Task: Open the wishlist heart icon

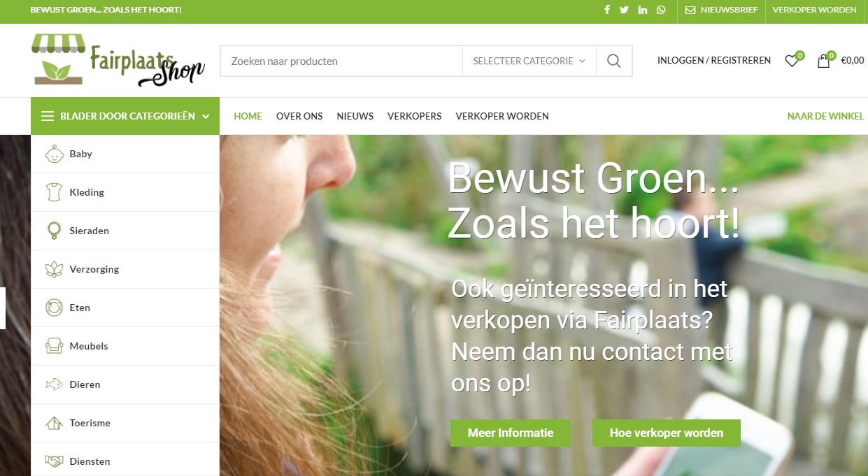Action: [792, 61]
